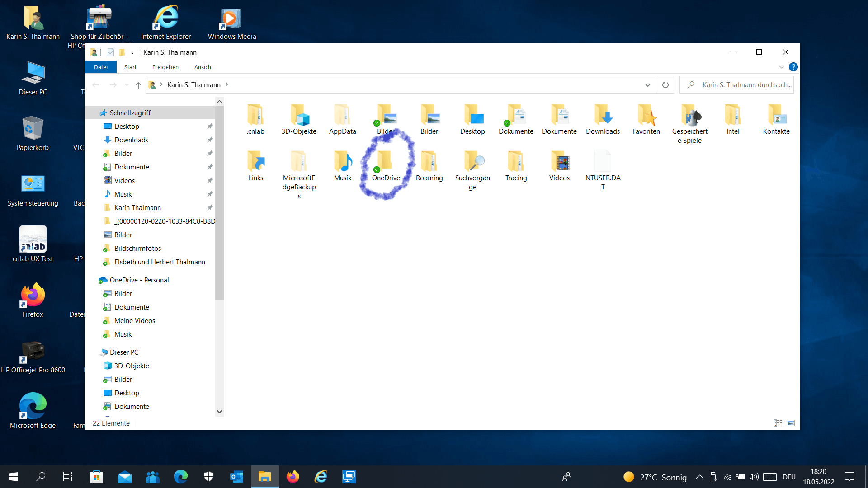Click the up-directory arrow
The height and width of the screenshot is (488, 868).
tap(138, 85)
